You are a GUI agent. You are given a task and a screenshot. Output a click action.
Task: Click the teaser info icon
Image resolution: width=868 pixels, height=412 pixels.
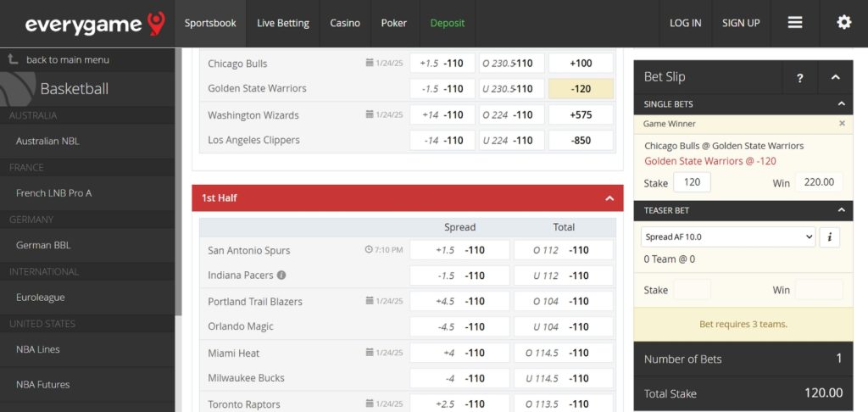coord(829,237)
